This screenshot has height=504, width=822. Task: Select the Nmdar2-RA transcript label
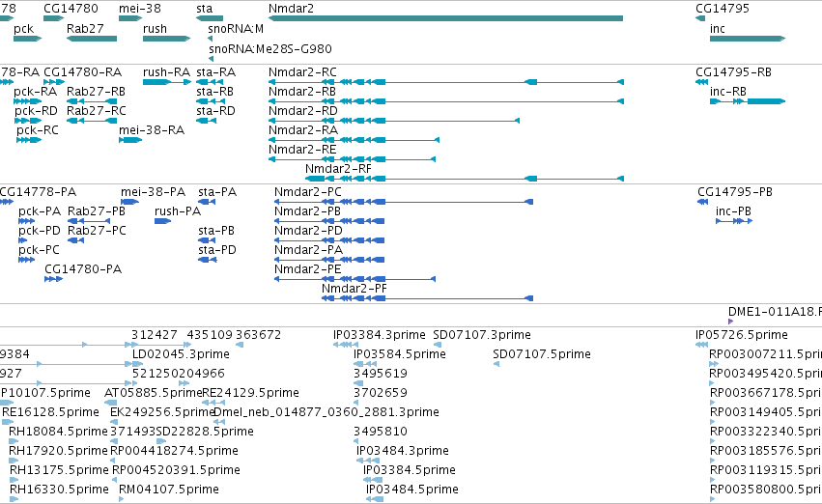pyautogui.click(x=303, y=130)
